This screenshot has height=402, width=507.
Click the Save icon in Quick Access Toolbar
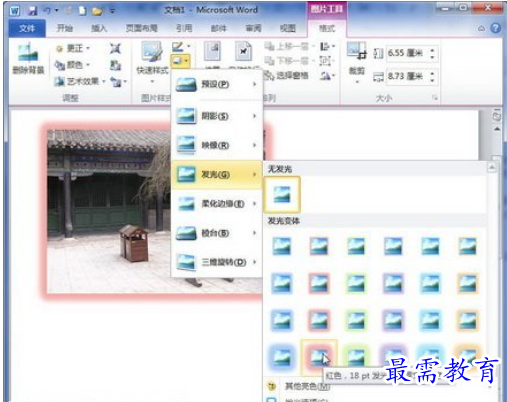click(32, 11)
